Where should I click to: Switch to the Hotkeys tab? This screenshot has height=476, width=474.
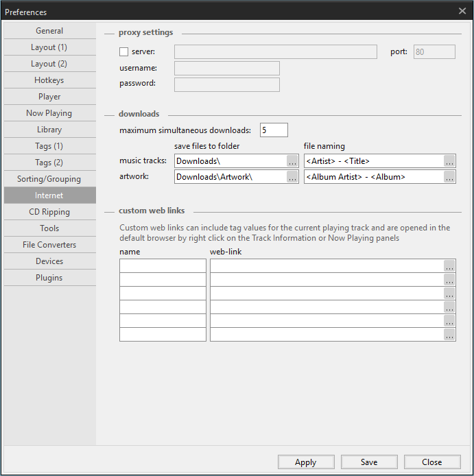coord(49,80)
